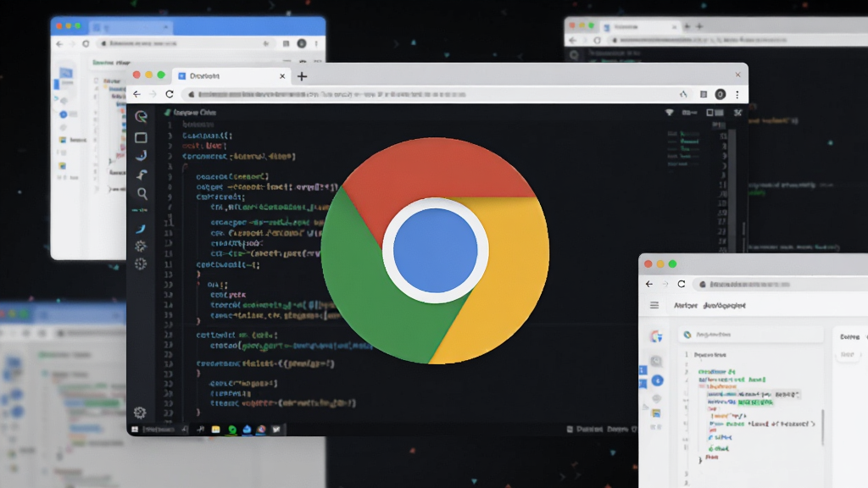Open the three-dot menu in the main window
Image resolution: width=868 pixels, height=488 pixels.
[737, 95]
